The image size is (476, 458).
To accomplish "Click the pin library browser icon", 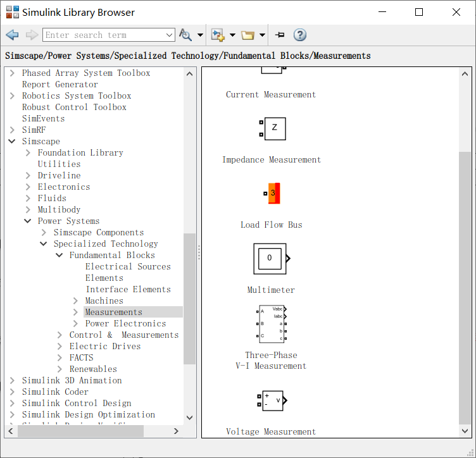I will [x=280, y=35].
